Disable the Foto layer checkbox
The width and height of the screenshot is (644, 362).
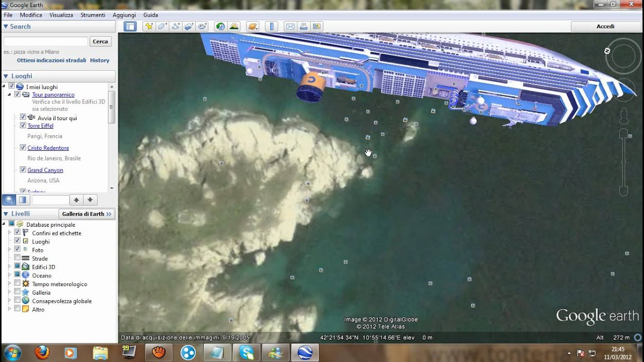point(18,249)
